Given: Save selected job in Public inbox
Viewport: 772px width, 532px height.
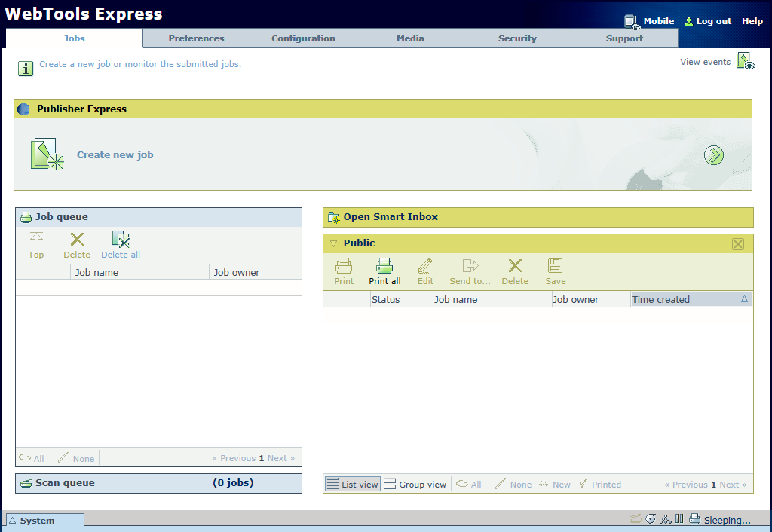Looking at the screenshot, I should [x=556, y=271].
